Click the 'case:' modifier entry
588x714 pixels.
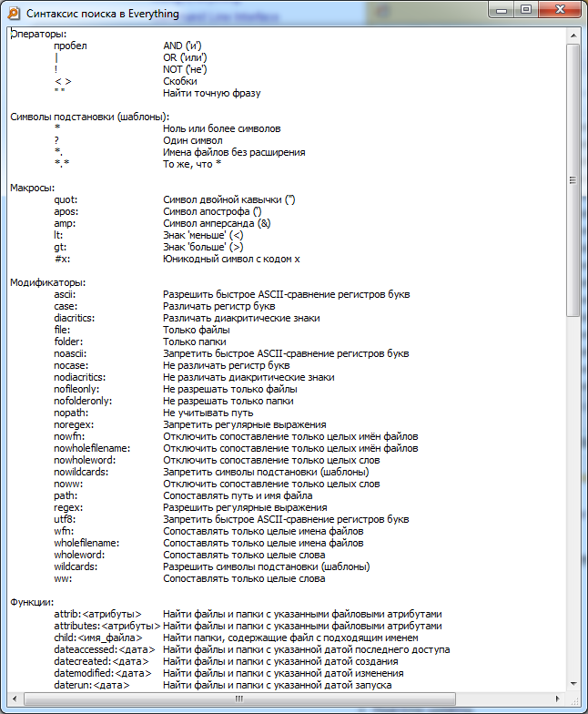point(66,306)
